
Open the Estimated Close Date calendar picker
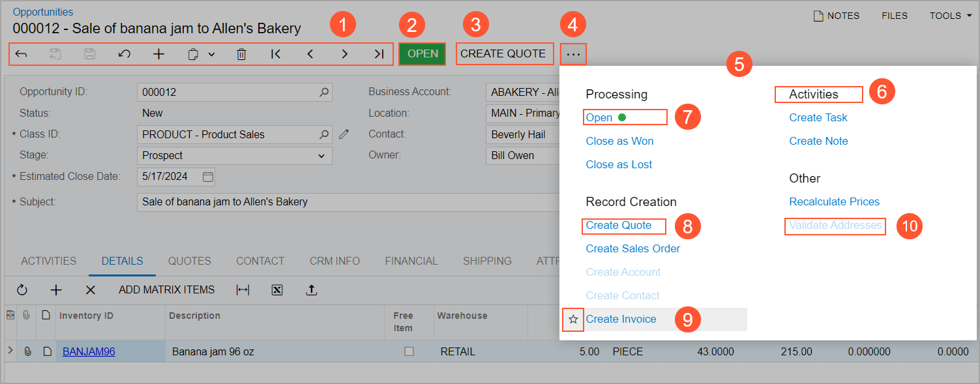point(208,177)
